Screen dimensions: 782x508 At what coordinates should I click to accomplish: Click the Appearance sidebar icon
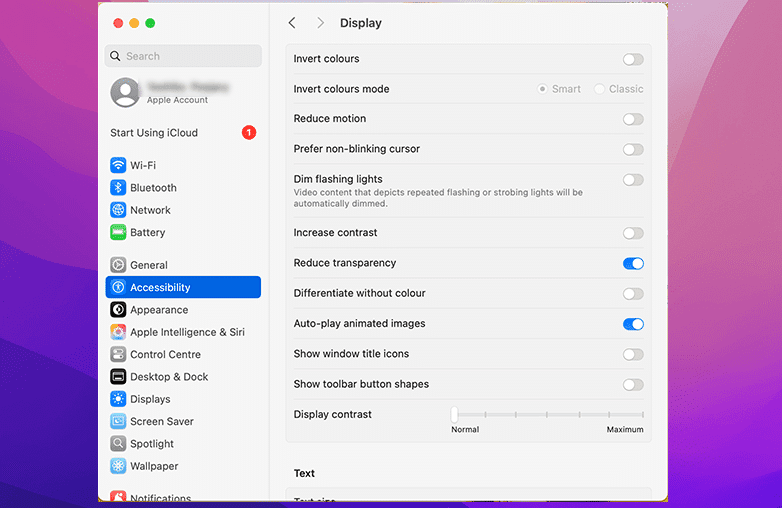tap(118, 310)
